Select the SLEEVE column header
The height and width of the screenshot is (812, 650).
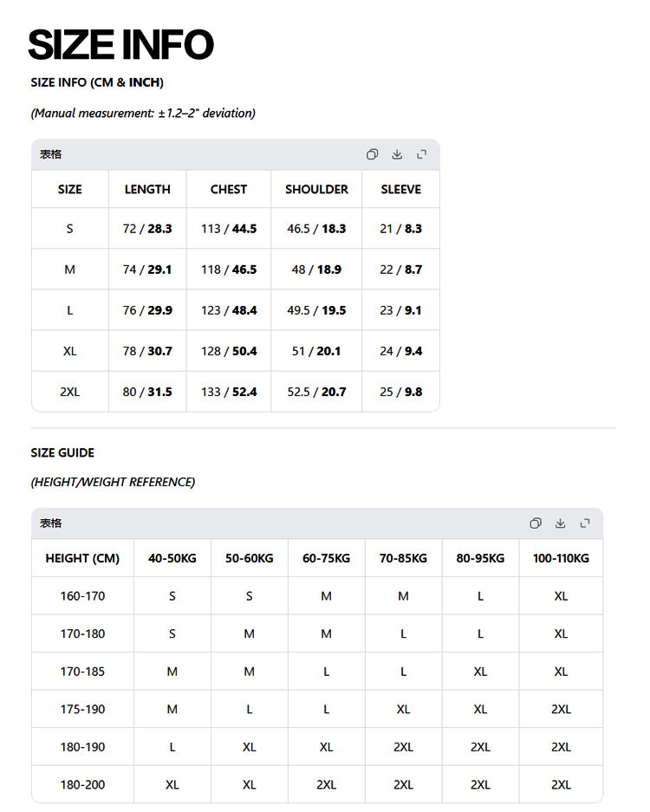[401, 190]
